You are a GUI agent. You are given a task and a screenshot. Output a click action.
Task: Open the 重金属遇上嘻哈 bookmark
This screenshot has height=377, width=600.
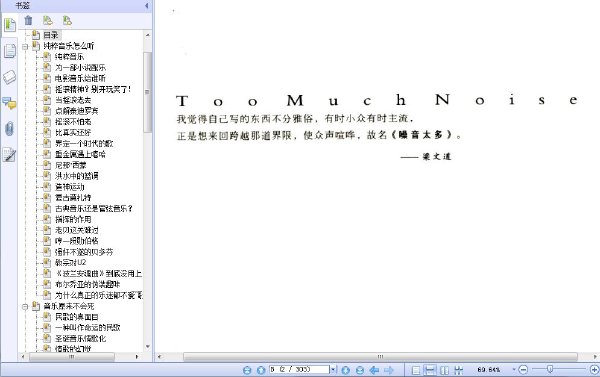pos(80,154)
